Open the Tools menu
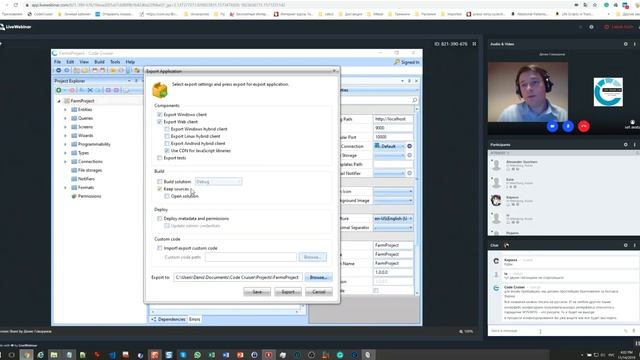The image size is (640, 360). click(x=115, y=62)
